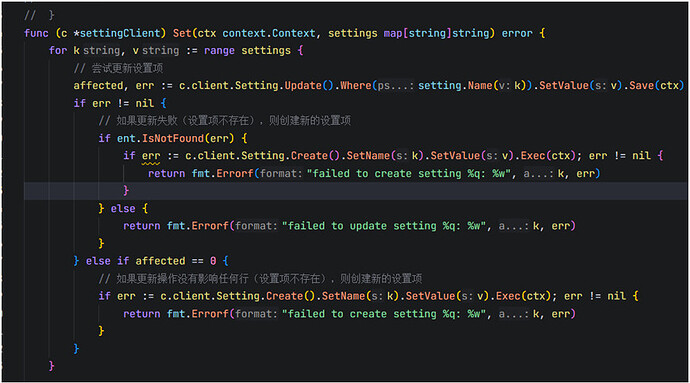Click the commented-out "// }" line
The height and width of the screenshot is (383, 690).
[x=39, y=15]
